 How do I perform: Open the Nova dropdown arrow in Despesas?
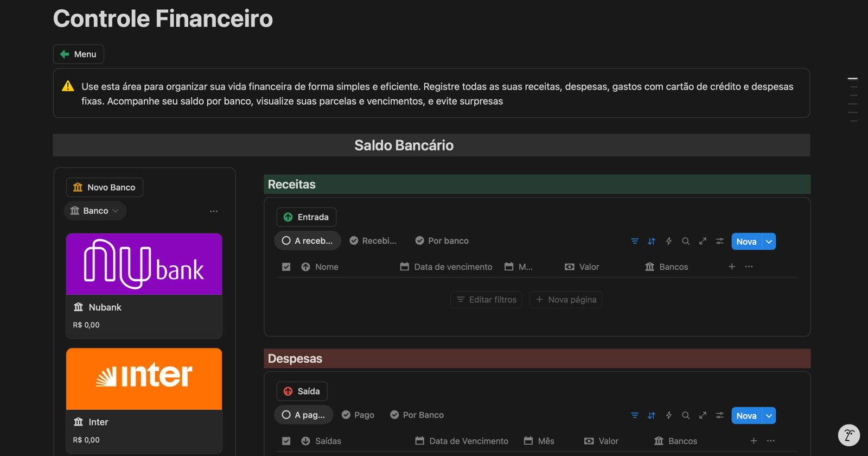tap(769, 416)
